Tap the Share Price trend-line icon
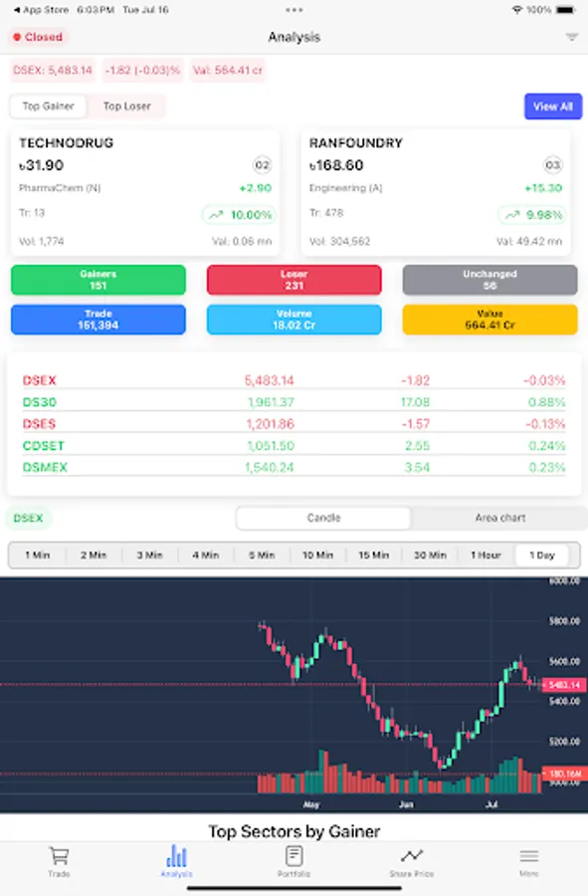 411,854
